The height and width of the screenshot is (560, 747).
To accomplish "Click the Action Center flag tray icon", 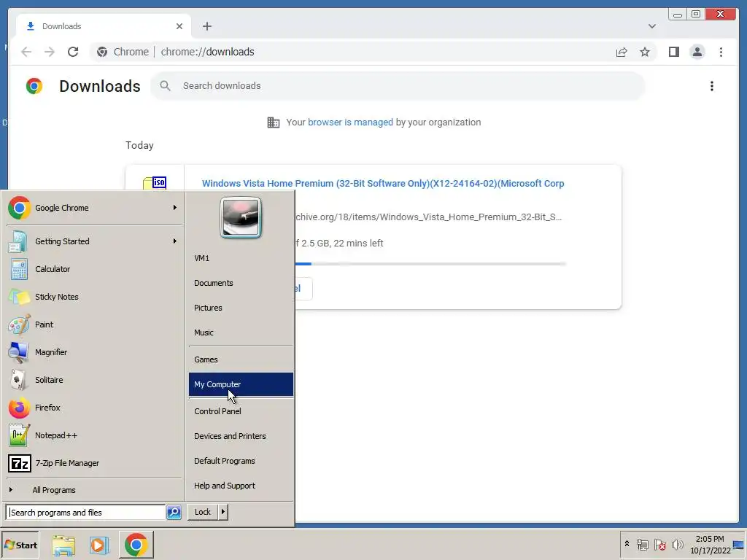I will 659,545.
